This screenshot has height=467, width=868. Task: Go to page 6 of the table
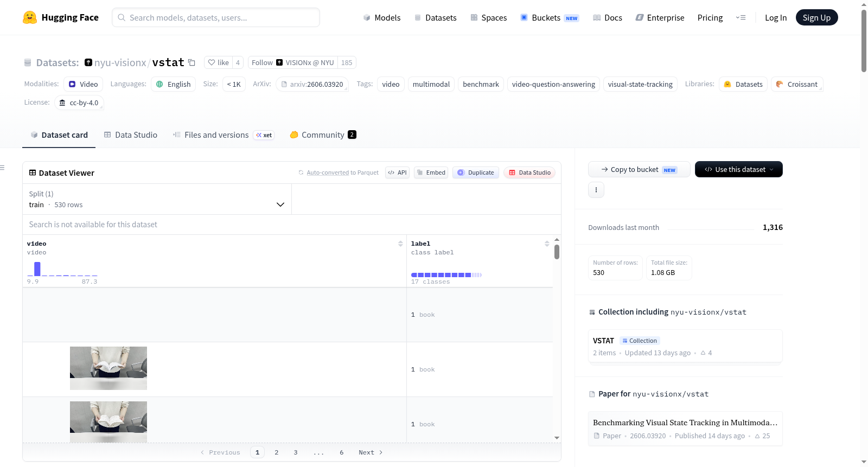click(342, 452)
